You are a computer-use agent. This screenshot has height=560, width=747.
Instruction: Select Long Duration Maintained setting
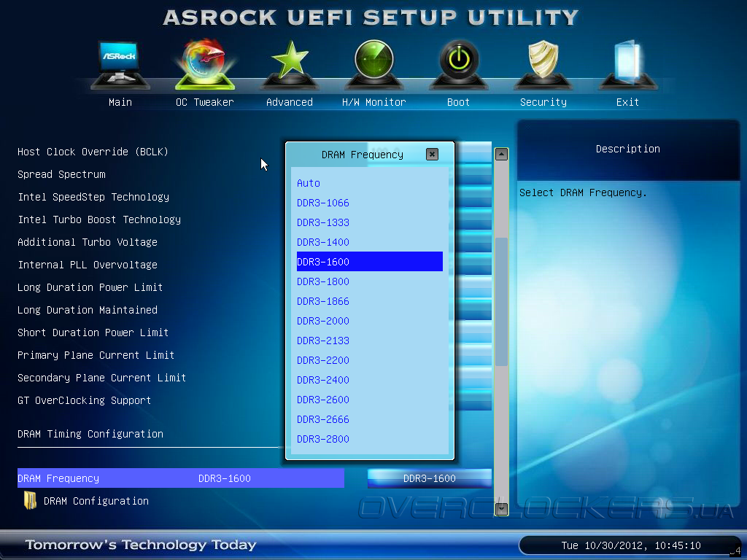tap(88, 310)
